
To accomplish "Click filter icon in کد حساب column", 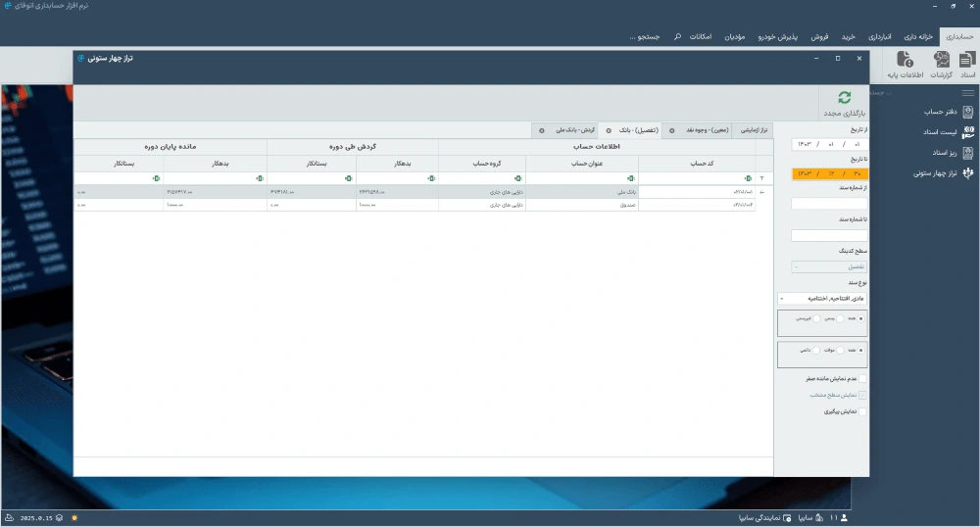I will (x=748, y=178).
